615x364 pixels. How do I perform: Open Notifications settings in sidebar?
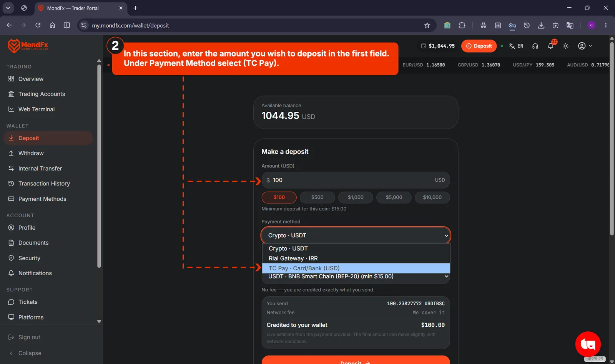click(48, 273)
